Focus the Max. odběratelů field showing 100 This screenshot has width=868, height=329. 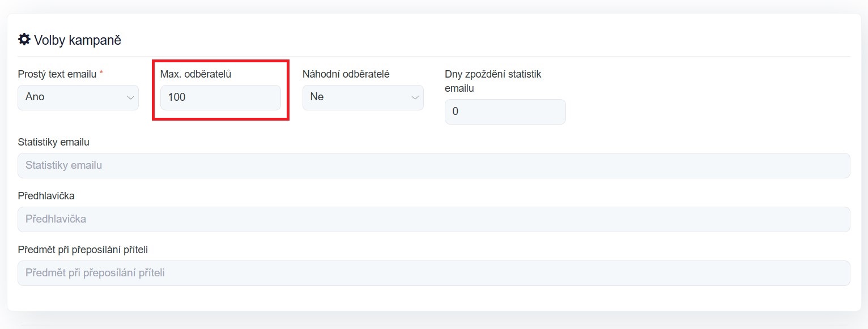[x=220, y=97]
